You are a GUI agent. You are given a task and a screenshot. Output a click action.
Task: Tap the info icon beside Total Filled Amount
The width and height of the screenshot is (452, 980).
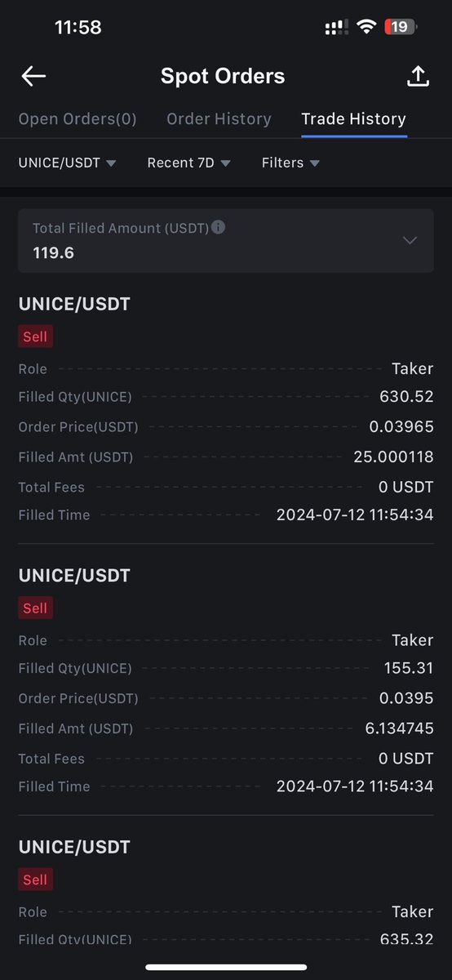click(x=218, y=227)
